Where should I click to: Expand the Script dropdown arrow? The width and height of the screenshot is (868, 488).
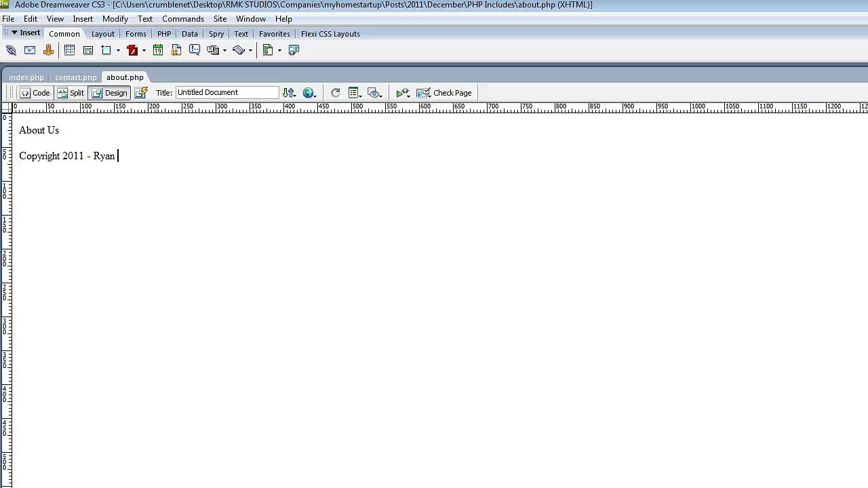(x=250, y=50)
